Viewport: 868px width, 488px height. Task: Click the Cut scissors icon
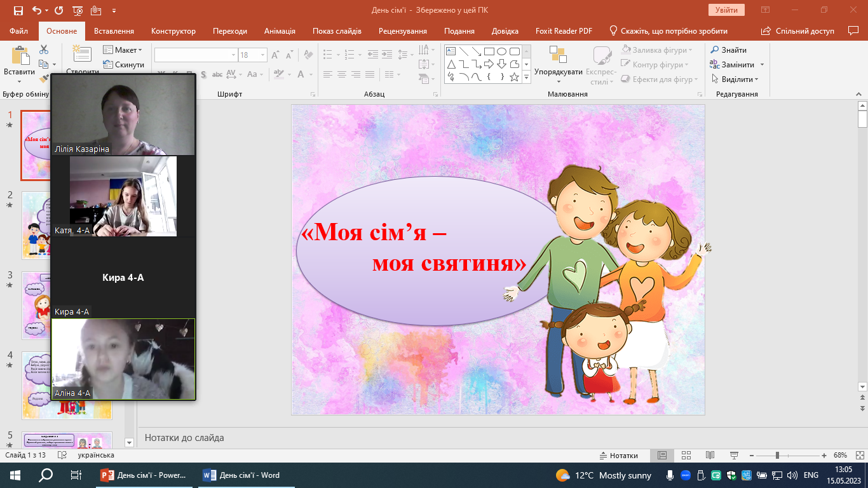[x=44, y=50]
